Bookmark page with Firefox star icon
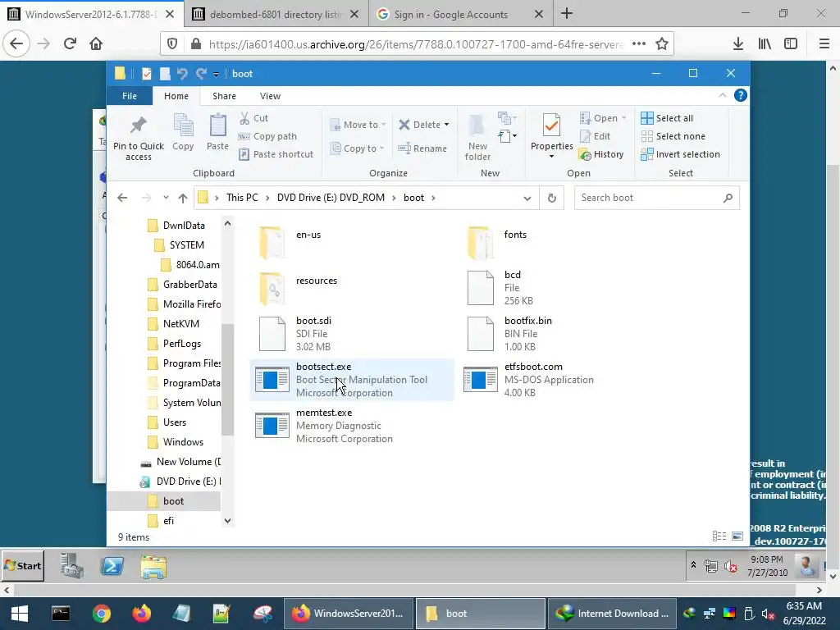Image resolution: width=840 pixels, height=630 pixels. click(662, 43)
